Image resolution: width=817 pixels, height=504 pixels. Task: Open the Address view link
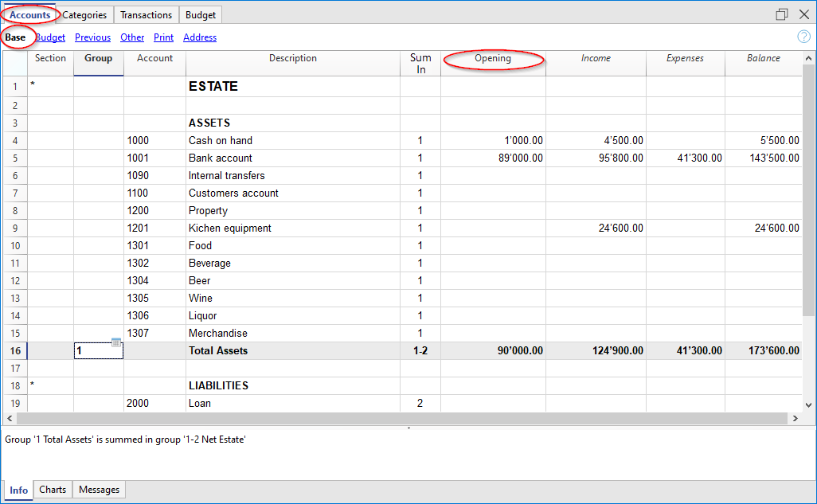tap(199, 37)
